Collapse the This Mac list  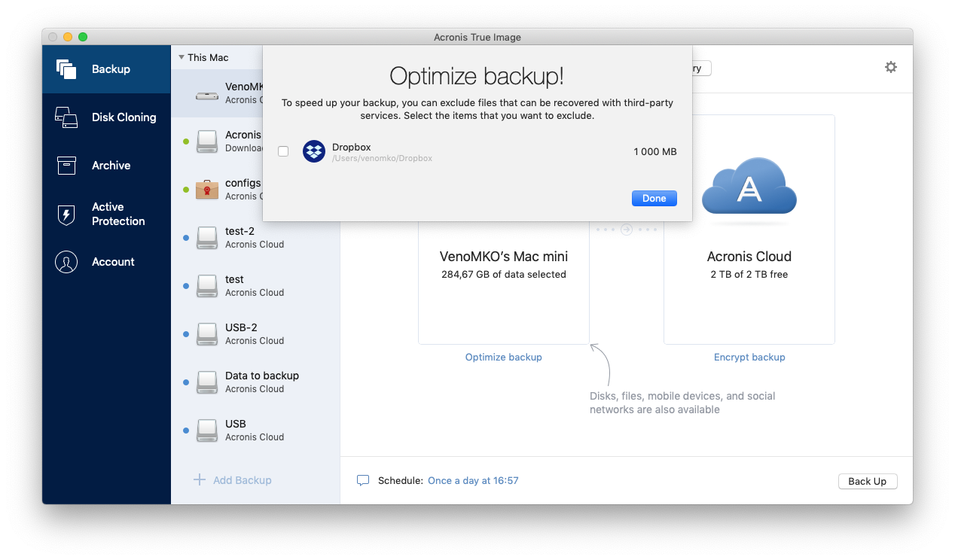[182, 57]
